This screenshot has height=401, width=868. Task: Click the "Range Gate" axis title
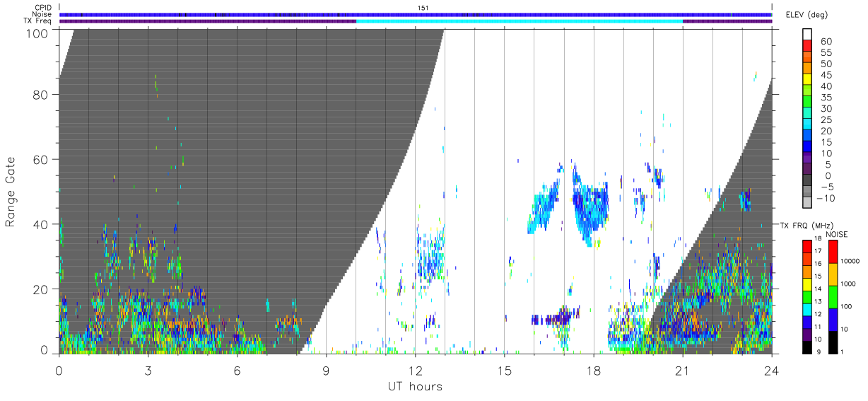point(11,192)
